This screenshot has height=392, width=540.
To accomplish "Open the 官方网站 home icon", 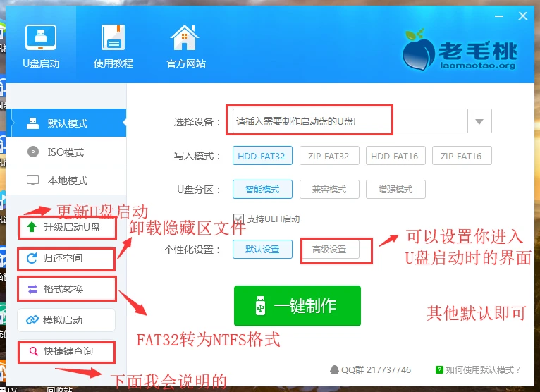I will point(185,44).
